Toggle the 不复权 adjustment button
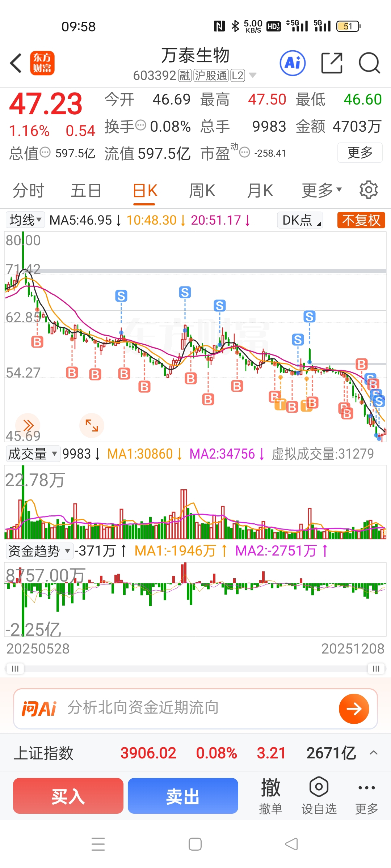This screenshot has width=391, height=868. tap(361, 220)
